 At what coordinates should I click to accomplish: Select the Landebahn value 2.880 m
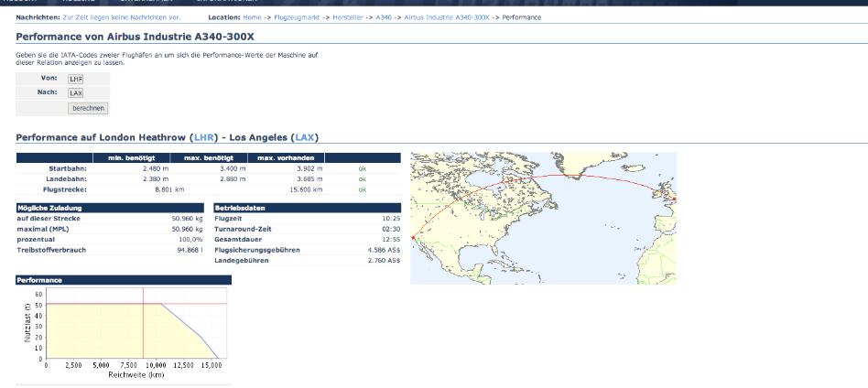[233, 178]
